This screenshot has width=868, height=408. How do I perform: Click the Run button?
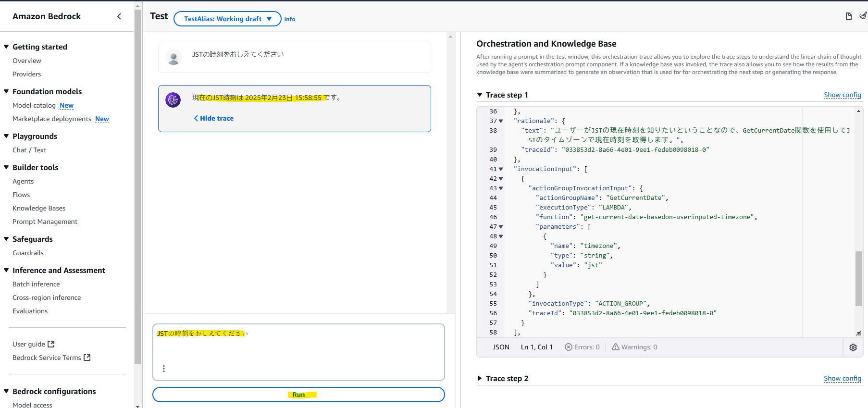pos(298,395)
